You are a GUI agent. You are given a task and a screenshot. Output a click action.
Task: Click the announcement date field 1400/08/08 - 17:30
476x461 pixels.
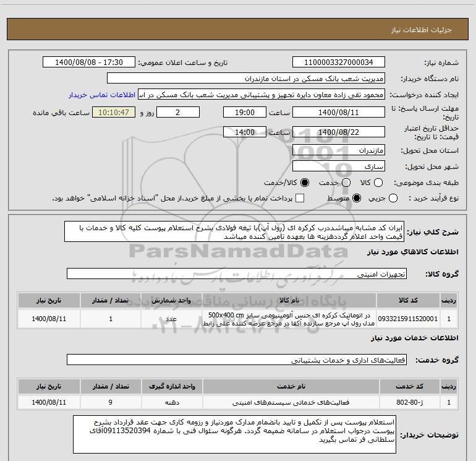pyautogui.click(x=89, y=62)
